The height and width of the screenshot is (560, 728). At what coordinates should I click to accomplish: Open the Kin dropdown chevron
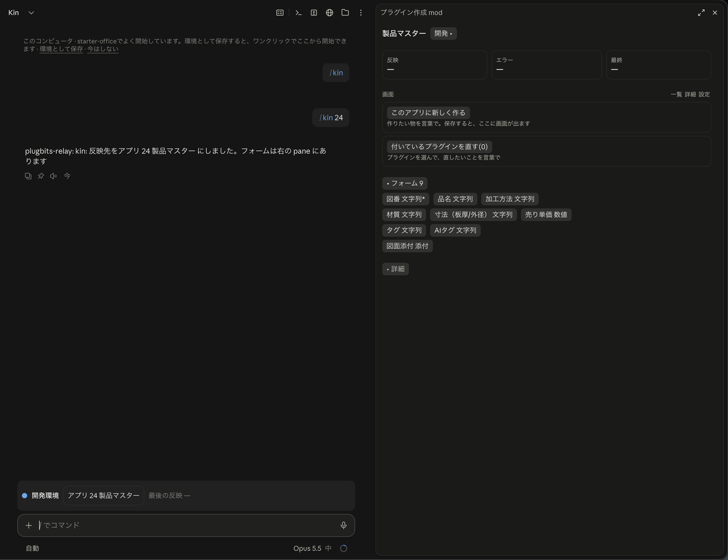31,12
